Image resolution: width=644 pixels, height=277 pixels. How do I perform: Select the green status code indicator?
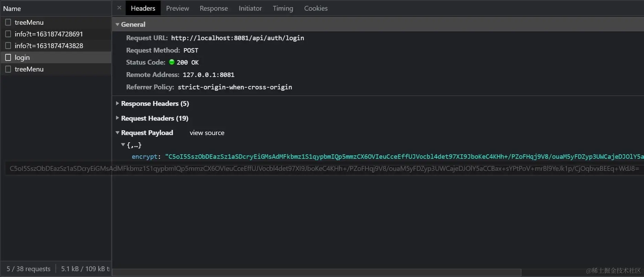click(172, 62)
